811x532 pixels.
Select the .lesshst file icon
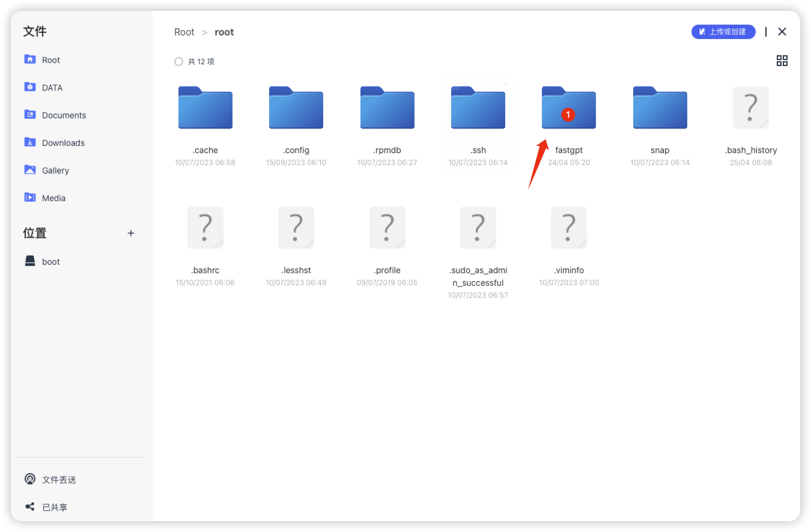click(x=296, y=228)
